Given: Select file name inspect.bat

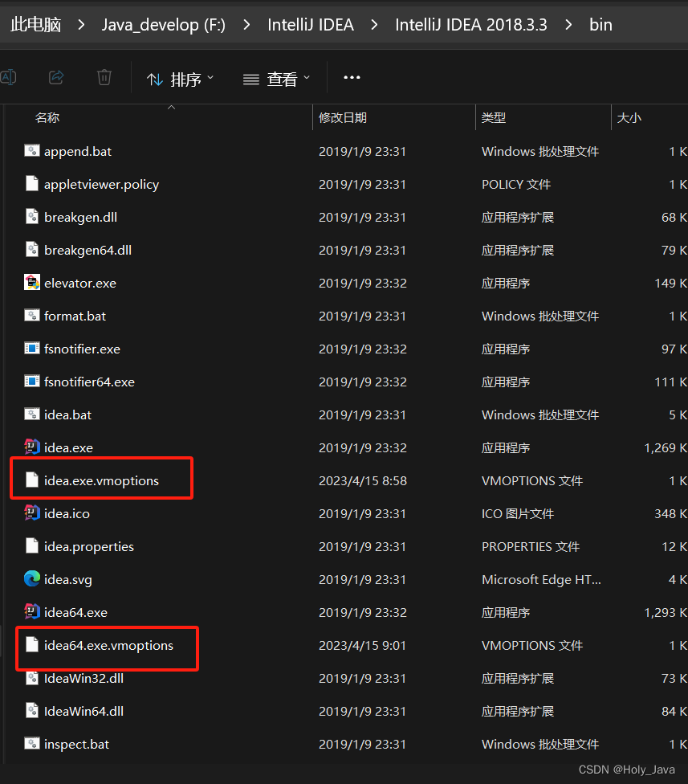Looking at the screenshot, I should [x=76, y=745].
